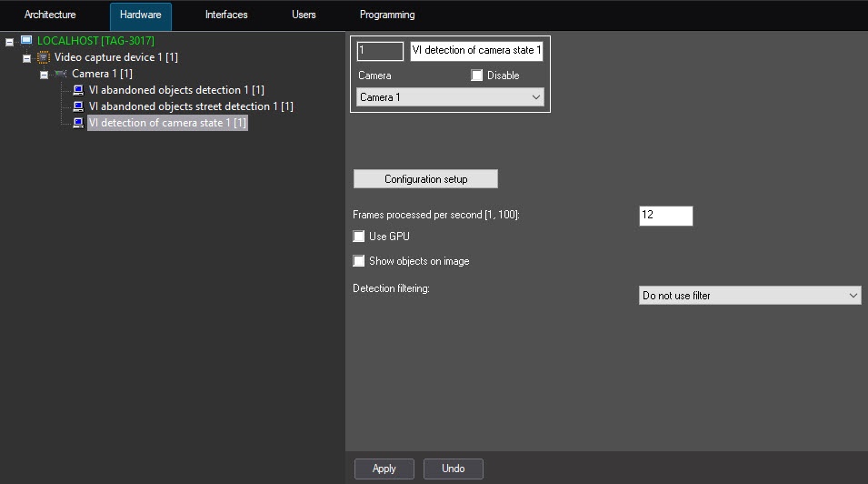Tick the Disable checkbox

[x=477, y=76]
